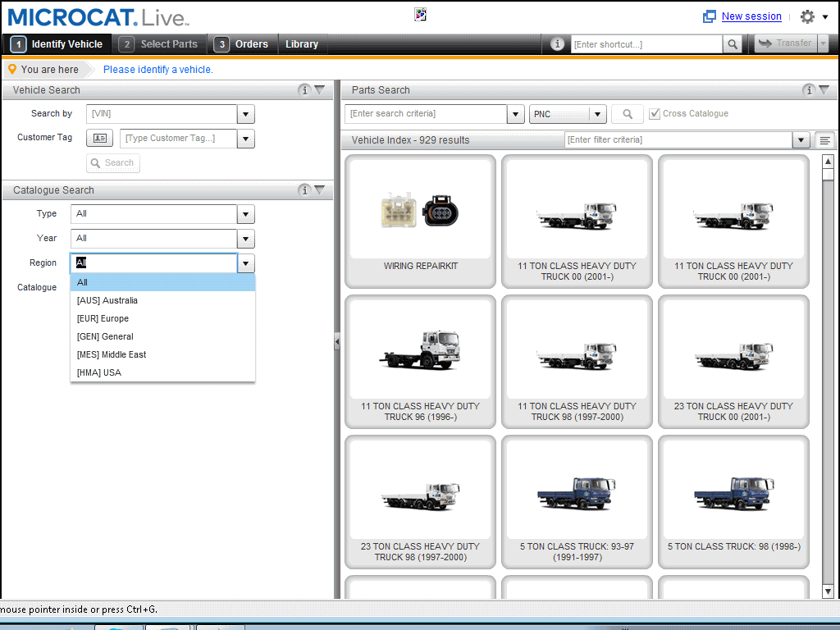Open the Year dropdown arrow
Screen dimensions: 840x630
coord(246,239)
